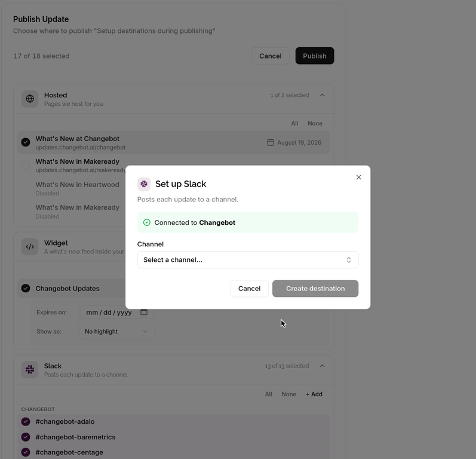Uncheck the #changebot-adalo channel

[x=26, y=421]
